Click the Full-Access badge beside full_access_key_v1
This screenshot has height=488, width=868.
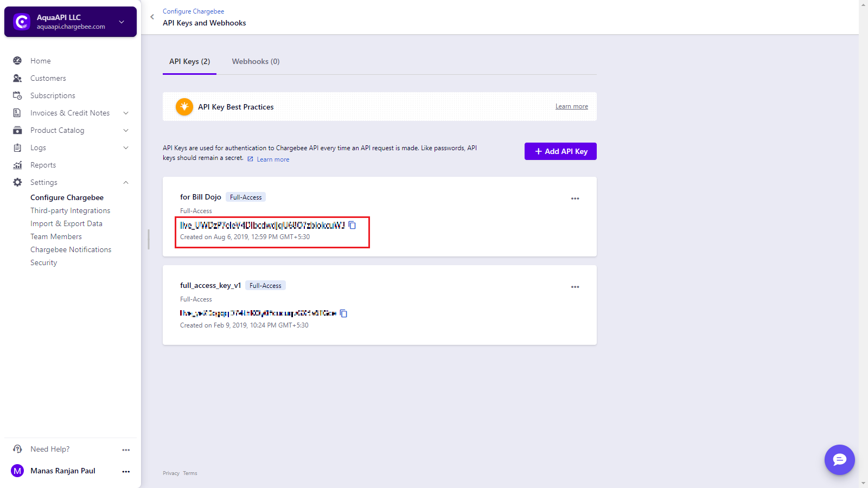click(265, 286)
